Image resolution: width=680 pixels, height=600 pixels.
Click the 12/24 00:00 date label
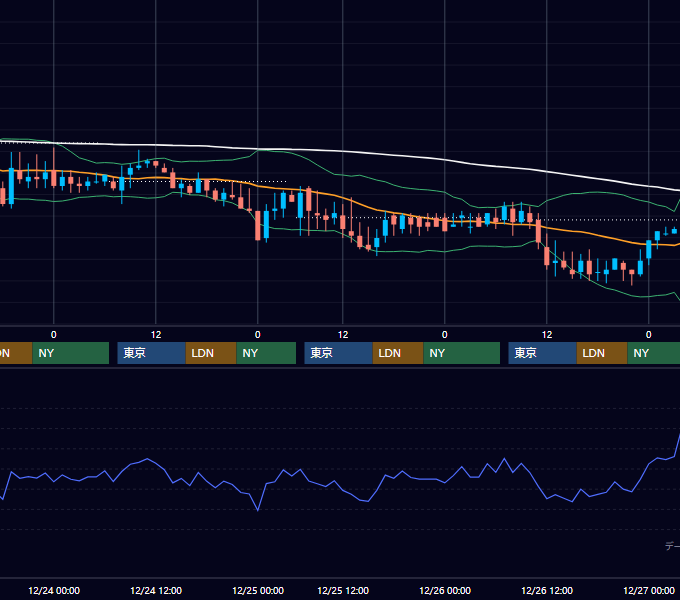pos(54,590)
